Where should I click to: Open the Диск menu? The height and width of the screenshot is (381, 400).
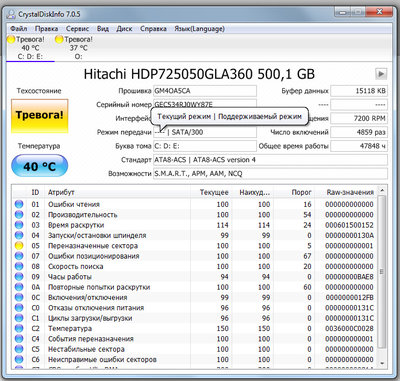pos(124,29)
